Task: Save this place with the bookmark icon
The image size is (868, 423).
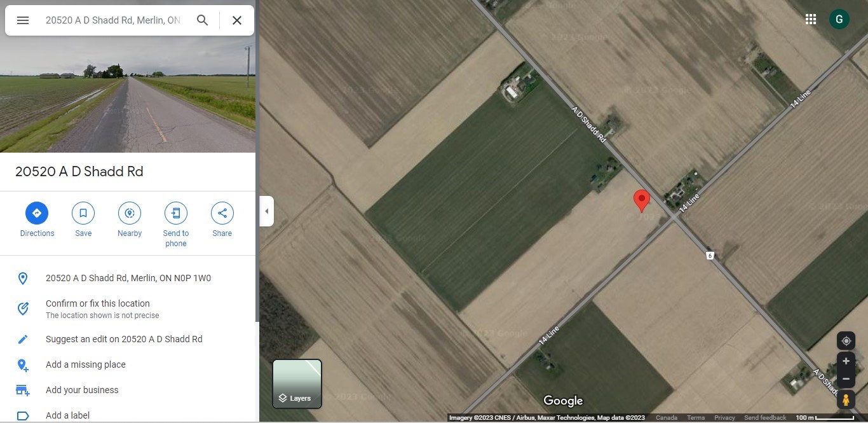Action: [83, 219]
